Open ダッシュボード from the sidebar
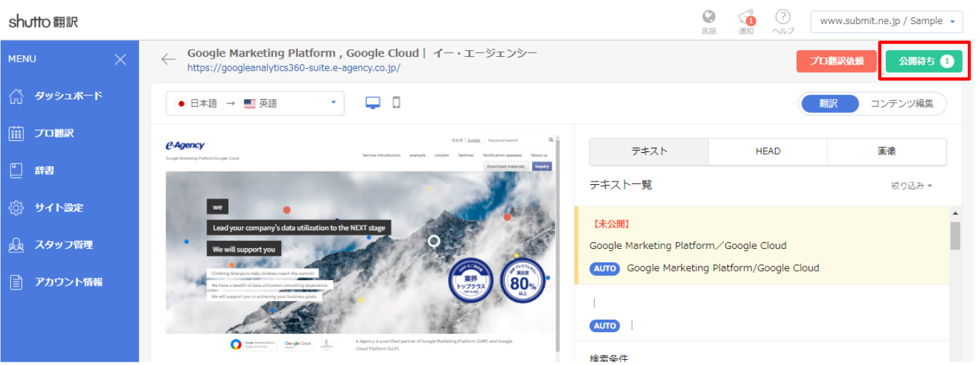Screen dimensions: 980x365 point(69,96)
